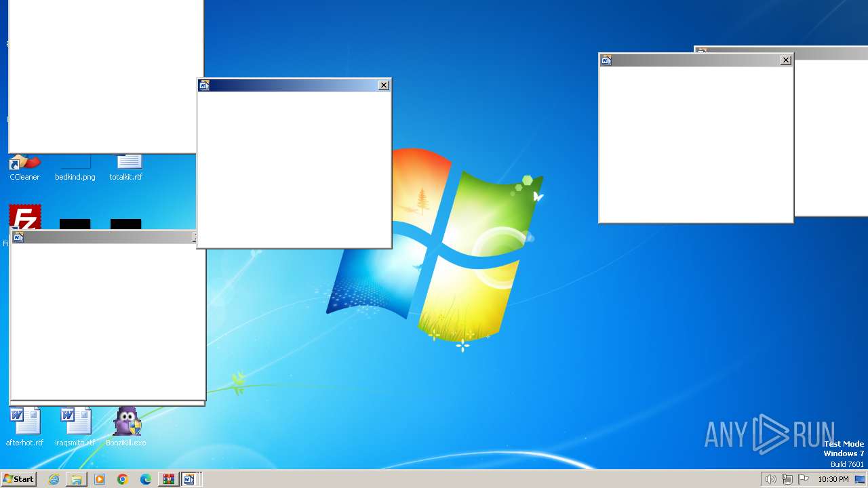Image resolution: width=868 pixels, height=488 pixels.
Task: Launch Google Chrome from the taskbar
Action: tap(123, 479)
